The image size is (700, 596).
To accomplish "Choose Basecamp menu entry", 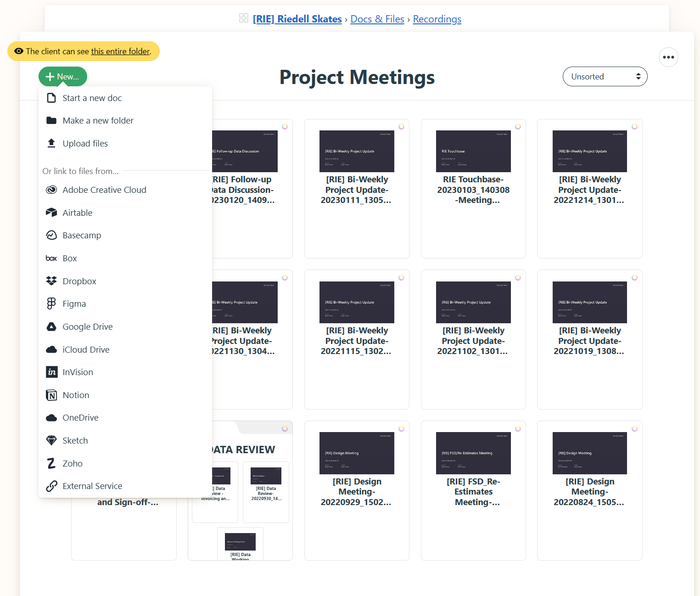I will (125, 235).
